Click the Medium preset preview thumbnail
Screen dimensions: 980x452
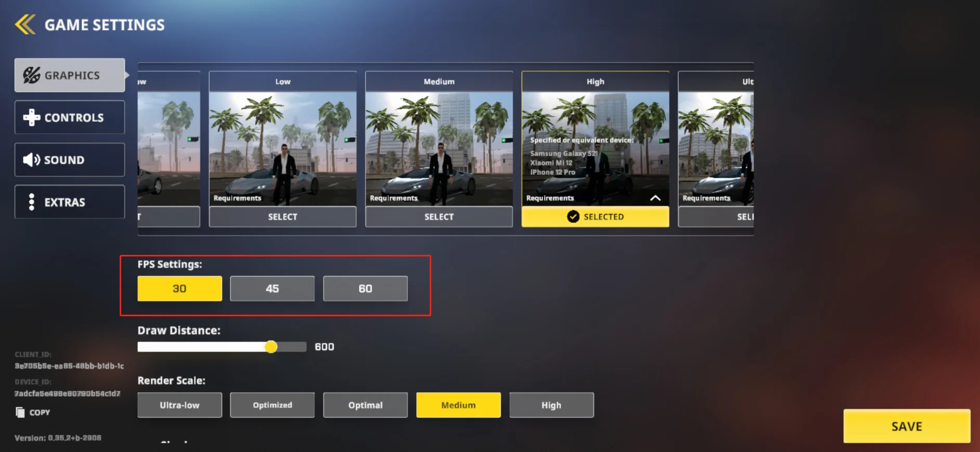coord(439,149)
